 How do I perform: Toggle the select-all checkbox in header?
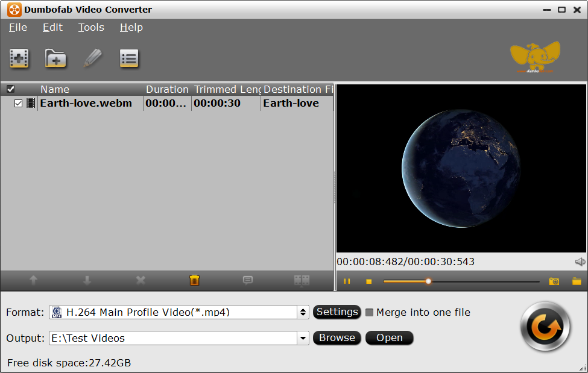pyautogui.click(x=10, y=89)
